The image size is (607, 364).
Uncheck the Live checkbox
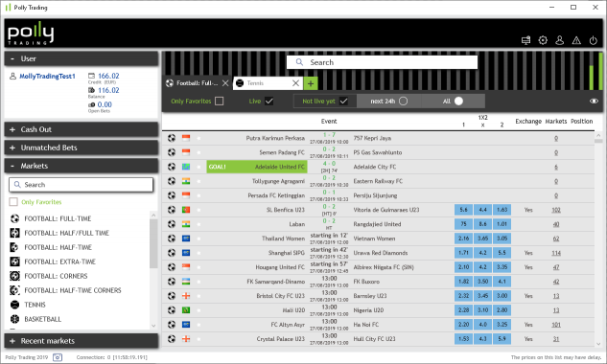pyautogui.click(x=269, y=101)
